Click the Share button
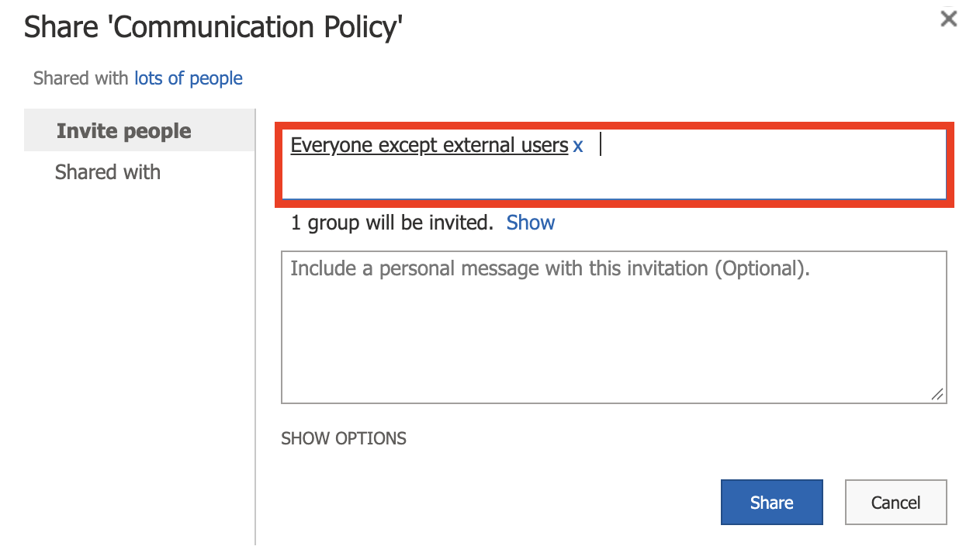The height and width of the screenshot is (560, 973). [x=772, y=503]
